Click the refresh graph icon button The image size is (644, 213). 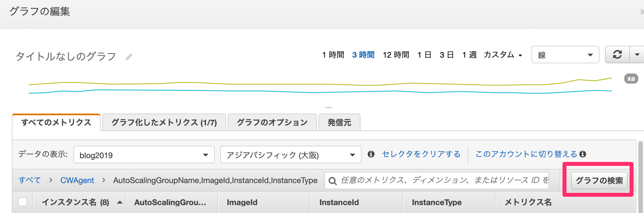(617, 55)
